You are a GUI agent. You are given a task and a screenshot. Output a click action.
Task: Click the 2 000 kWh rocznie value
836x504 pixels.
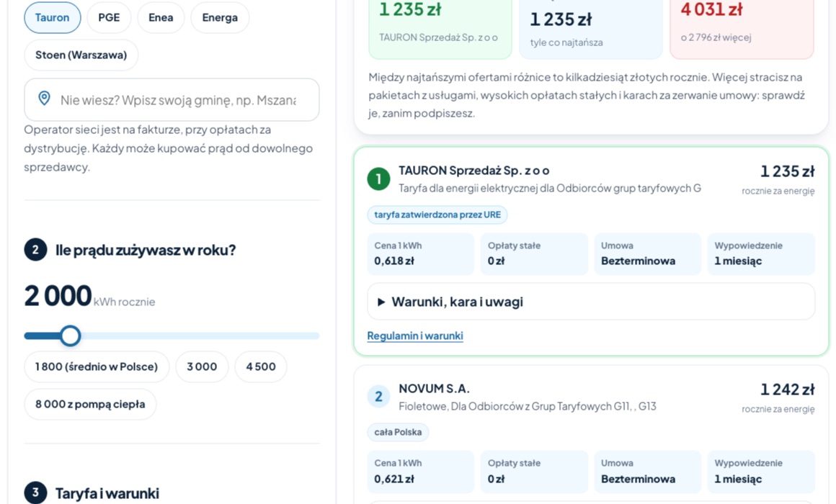89,296
